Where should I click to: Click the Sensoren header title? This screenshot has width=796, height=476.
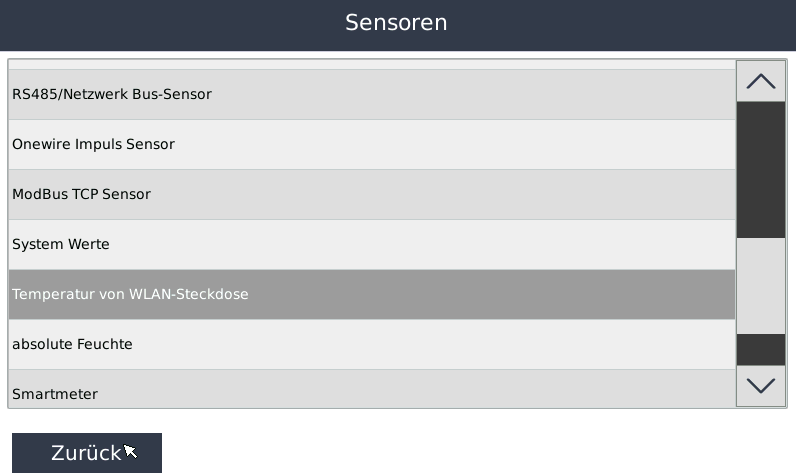tap(396, 23)
